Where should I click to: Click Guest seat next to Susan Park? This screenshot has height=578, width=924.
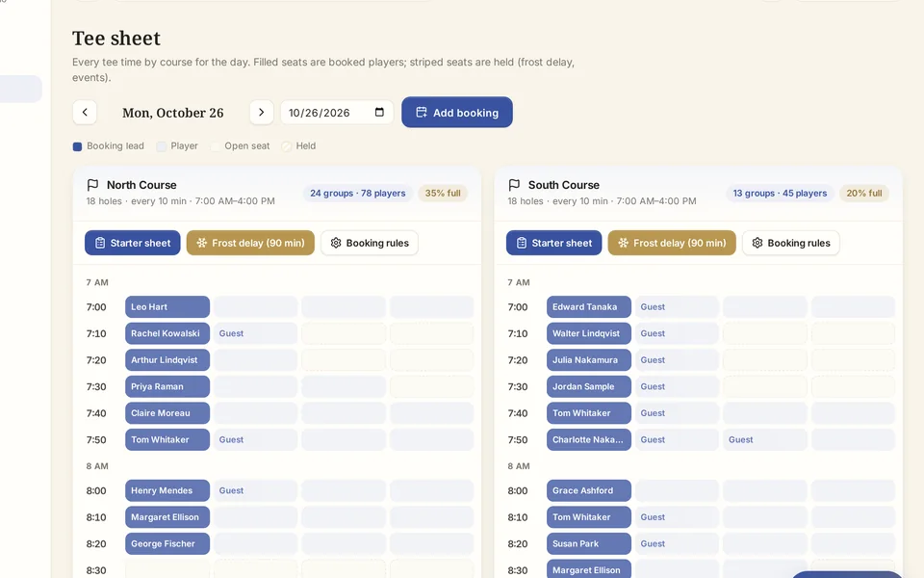pyautogui.click(x=677, y=543)
